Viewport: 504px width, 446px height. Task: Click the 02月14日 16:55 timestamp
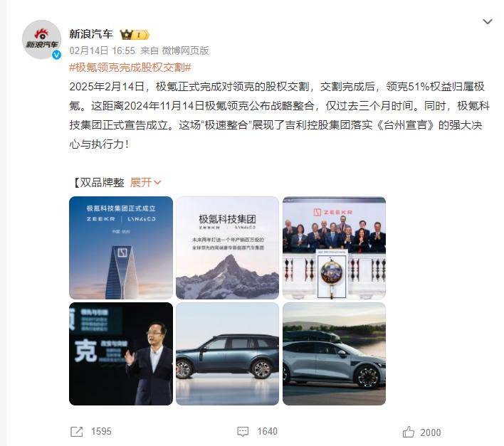102,51
